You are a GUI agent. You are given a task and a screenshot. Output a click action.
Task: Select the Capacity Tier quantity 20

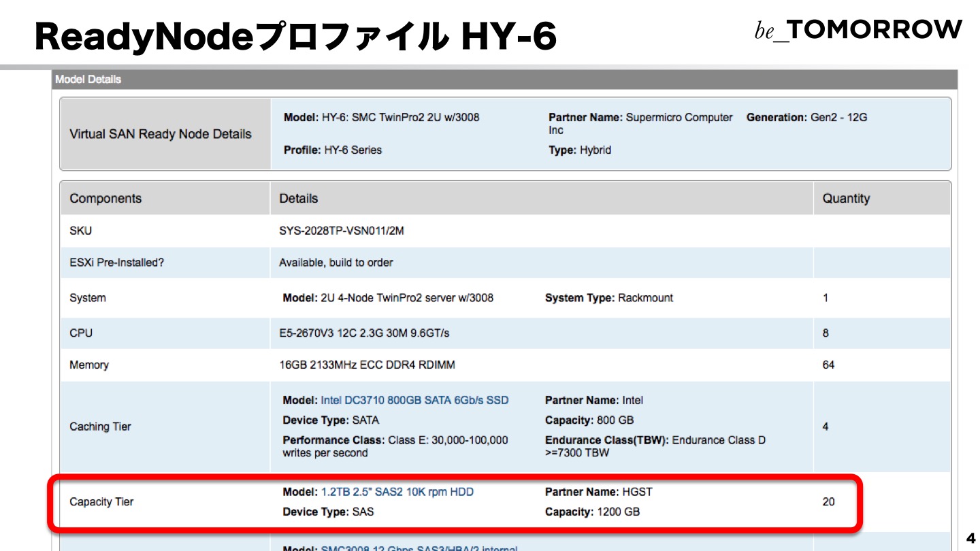tap(828, 502)
